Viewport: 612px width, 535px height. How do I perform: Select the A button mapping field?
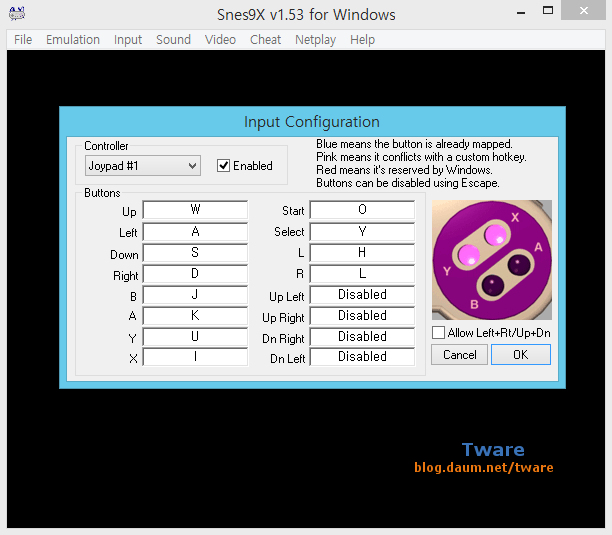point(195,316)
